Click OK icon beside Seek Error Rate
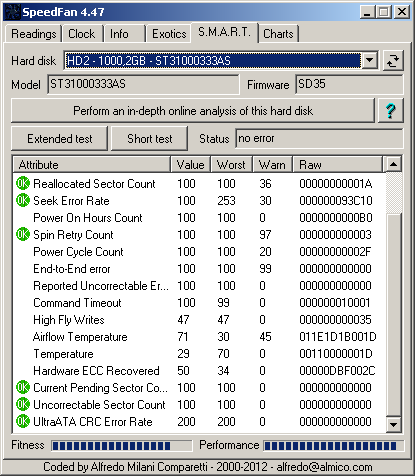 (x=23, y=200)
